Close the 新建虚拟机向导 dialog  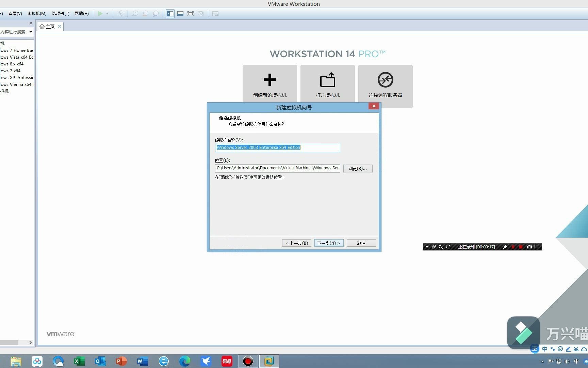point(374,106)
